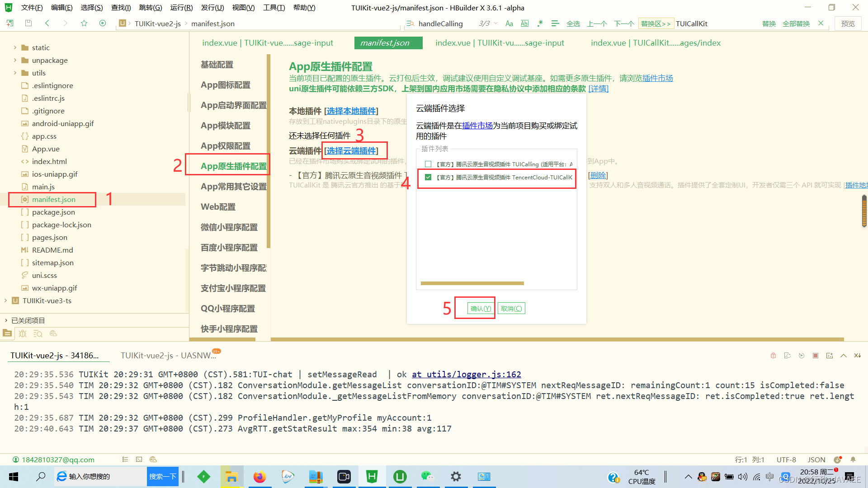Click the 选择本地插件 link
The height and width of the screenshot is (488, 868).
(x=351, y=111)
